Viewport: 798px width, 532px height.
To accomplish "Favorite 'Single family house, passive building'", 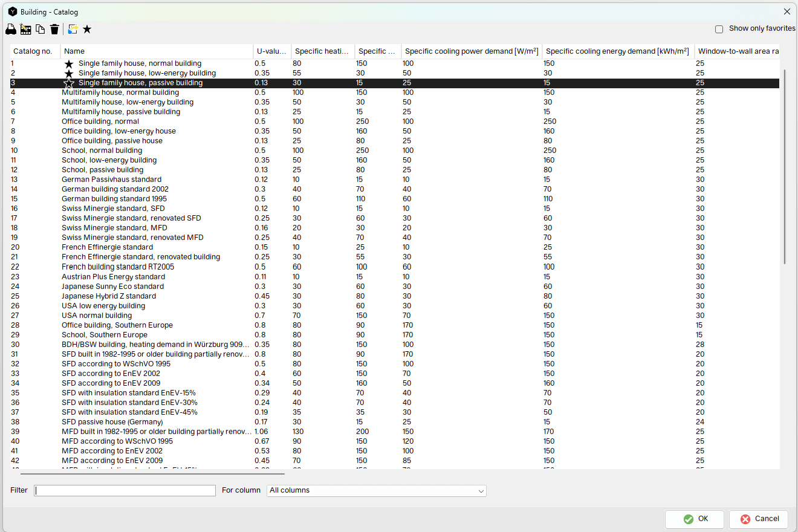I will click(x=68, y=83).
